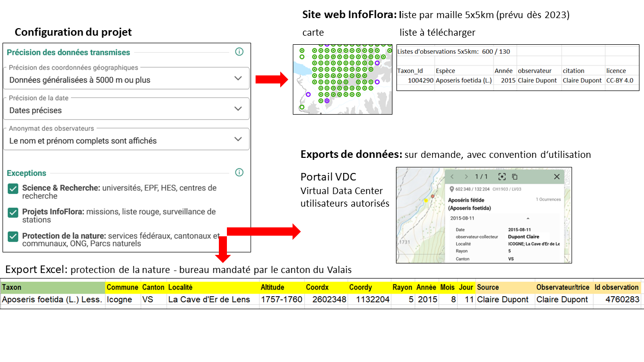
Task: Click the Id observation column header
Action: pos(616,288)
